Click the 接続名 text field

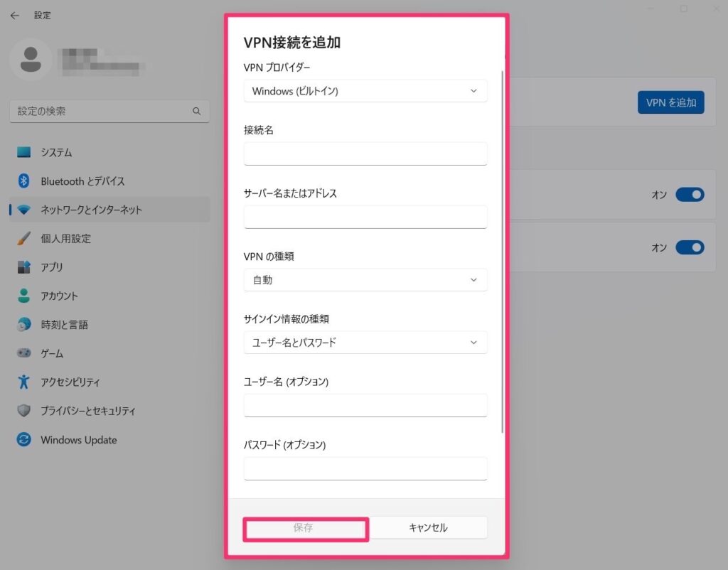coord(365,154)
